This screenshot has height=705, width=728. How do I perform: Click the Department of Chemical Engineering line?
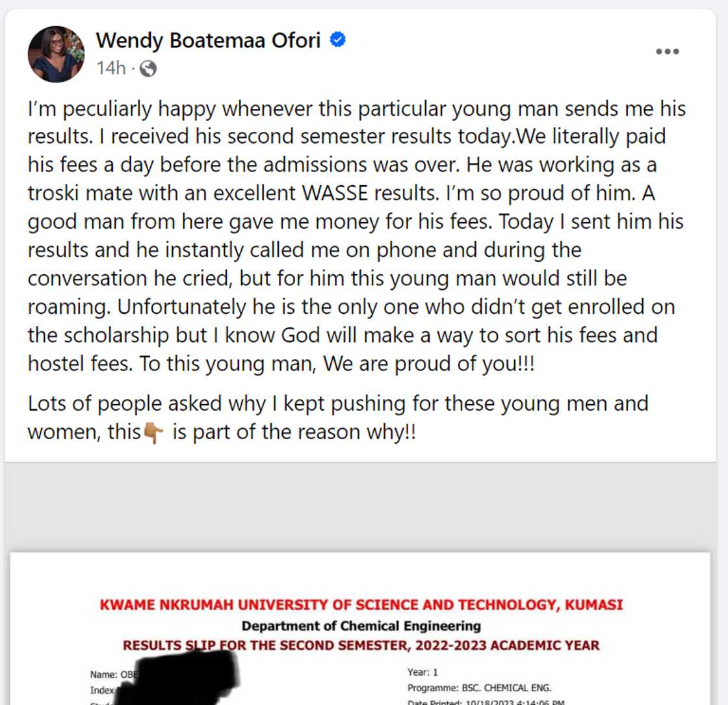pyautogui.click(x=361, y=626)
